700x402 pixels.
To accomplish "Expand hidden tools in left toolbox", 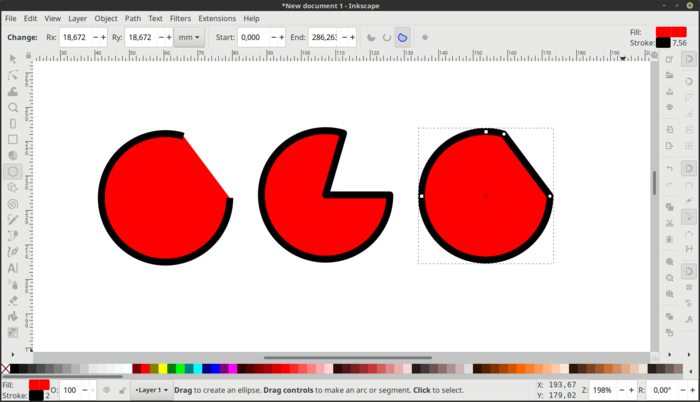I will pos(12,354).
